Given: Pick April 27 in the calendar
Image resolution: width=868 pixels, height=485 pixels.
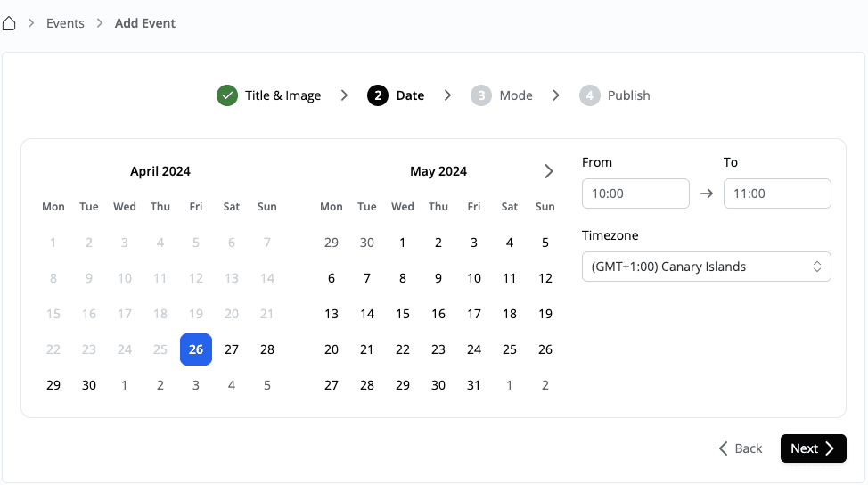Looking at the screenshot, I should point(232,349).
